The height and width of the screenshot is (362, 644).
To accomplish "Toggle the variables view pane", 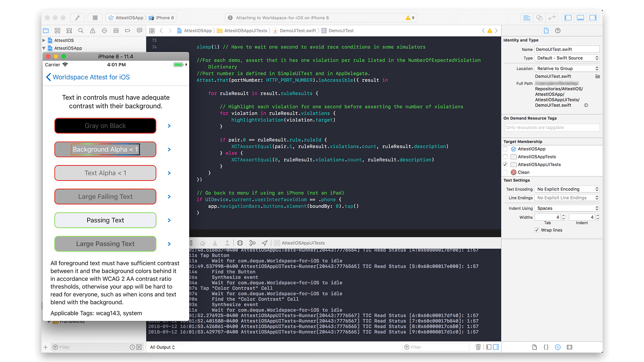I will click(489, 347).
